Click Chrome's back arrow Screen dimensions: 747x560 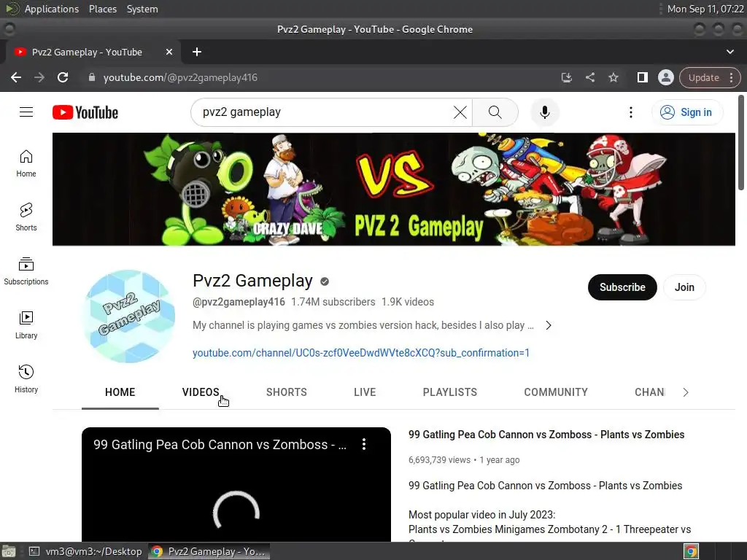(16, 77)
